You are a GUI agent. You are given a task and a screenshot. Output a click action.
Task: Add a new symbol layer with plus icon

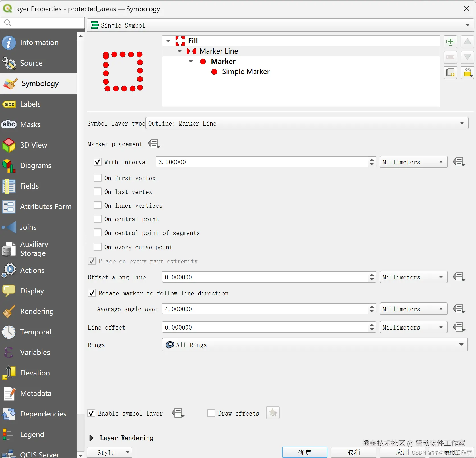tap(450, 42)
